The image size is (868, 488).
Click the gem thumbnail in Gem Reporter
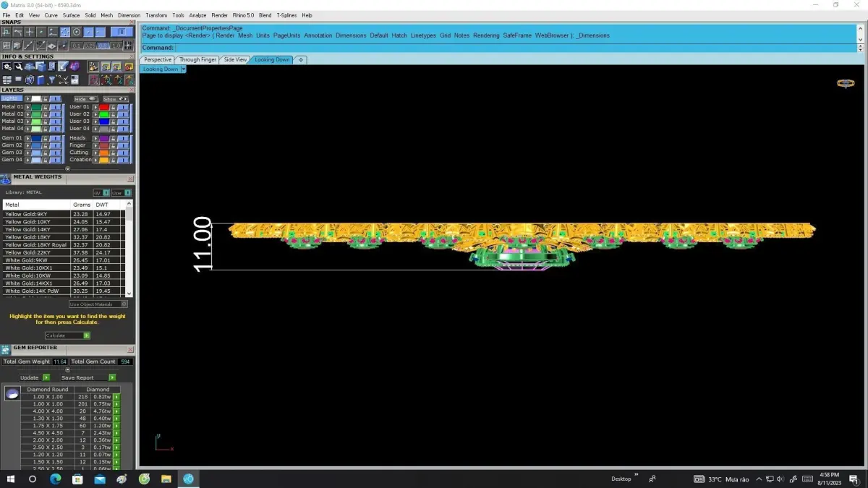pyautogui.click(x=12, y=394)
